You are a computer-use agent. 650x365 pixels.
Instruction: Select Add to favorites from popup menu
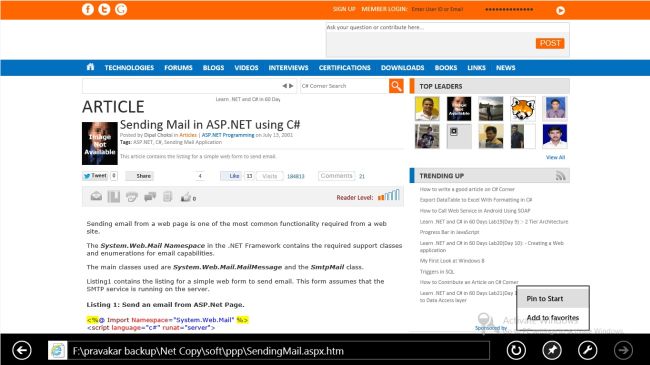coord(553,318)
